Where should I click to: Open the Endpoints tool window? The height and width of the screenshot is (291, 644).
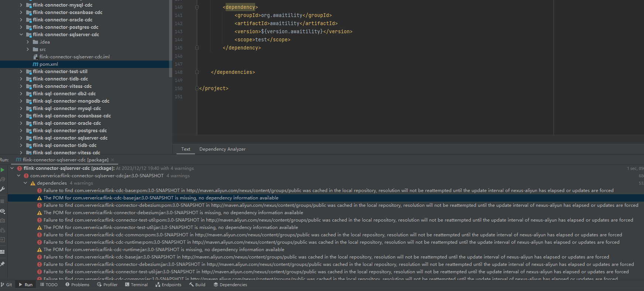click(168, 285)
